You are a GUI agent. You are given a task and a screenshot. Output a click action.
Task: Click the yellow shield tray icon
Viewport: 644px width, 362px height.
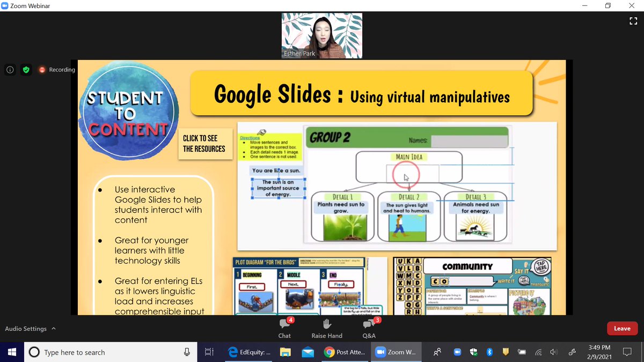pos(505,352)
